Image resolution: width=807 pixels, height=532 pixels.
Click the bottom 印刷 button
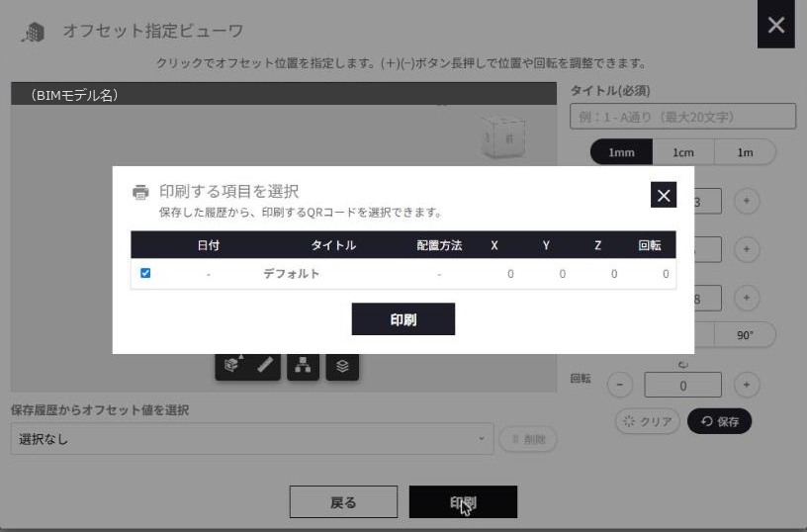(463, 501)
